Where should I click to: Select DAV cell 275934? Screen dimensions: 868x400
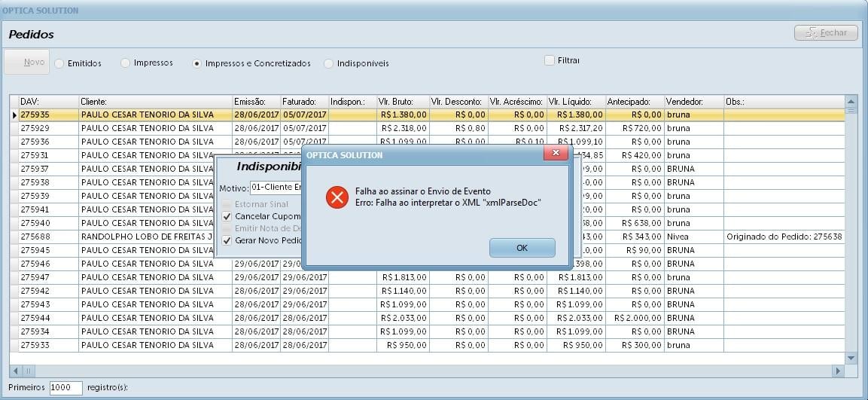click(49, 332)
